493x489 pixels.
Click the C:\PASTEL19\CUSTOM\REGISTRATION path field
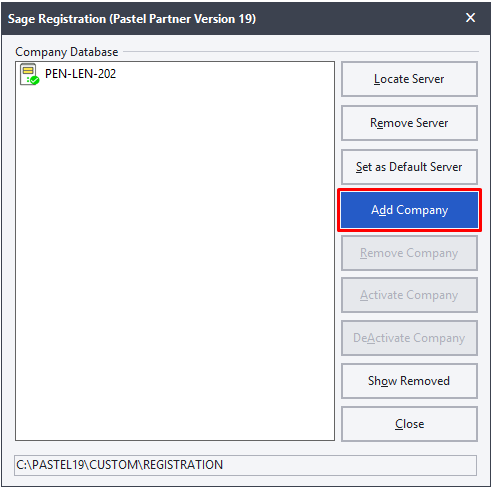[x=245, y=465]
